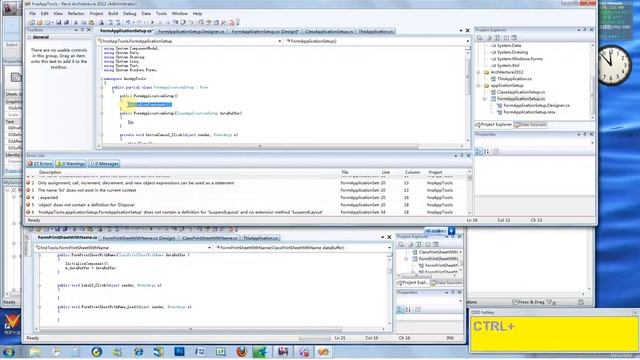
Task: Select error row "; expected"
Action: point(247,198)
